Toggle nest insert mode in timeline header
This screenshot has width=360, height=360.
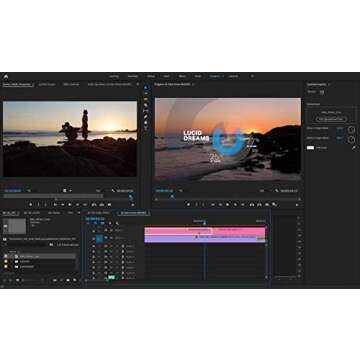88,223
